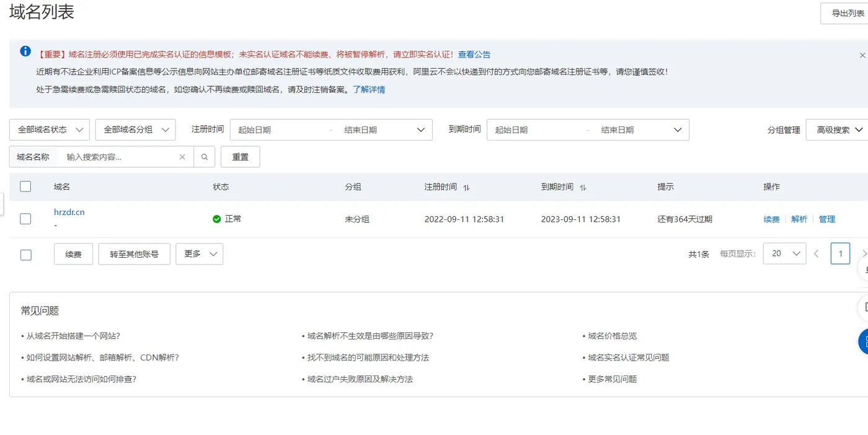This screenshot has width=868, height=435.
Task: Click the reset button
Action: tap(241, 157)
